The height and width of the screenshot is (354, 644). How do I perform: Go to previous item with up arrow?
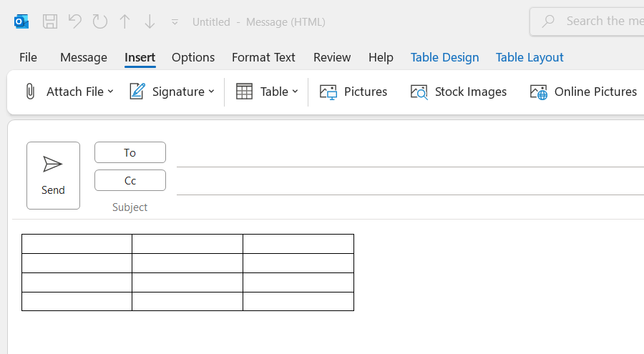(125, 21)
